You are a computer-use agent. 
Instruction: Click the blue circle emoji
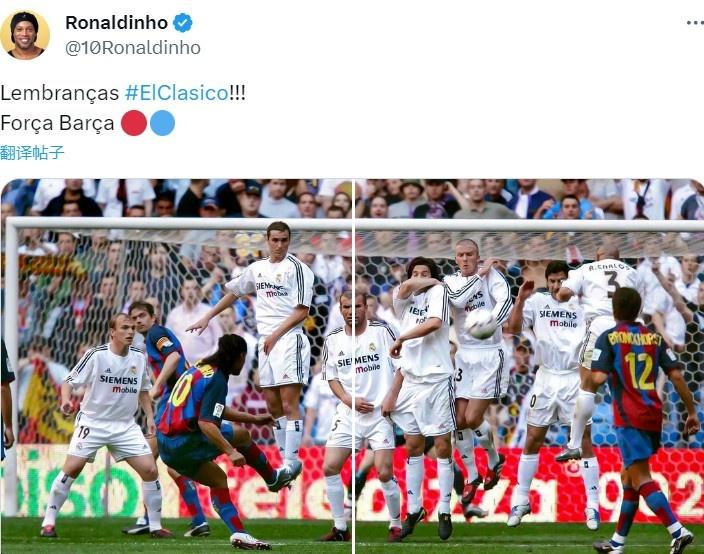pos(162,123)
